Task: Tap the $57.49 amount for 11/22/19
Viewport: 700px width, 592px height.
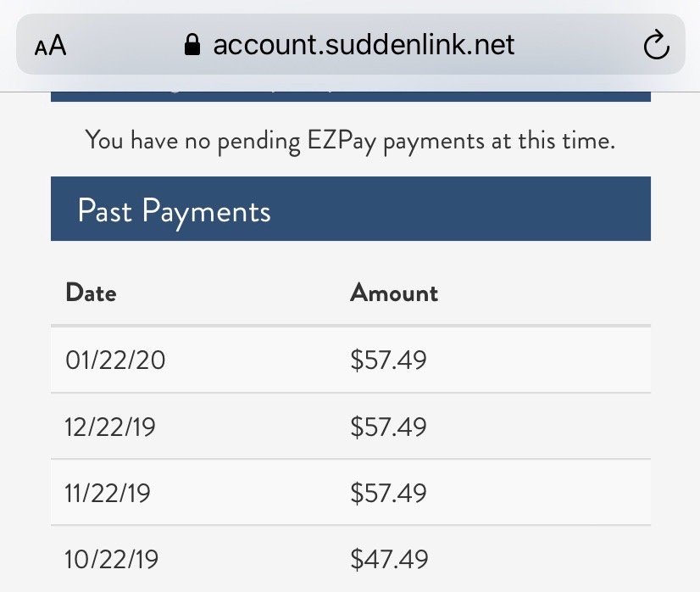Action: (x=388, y=493)
